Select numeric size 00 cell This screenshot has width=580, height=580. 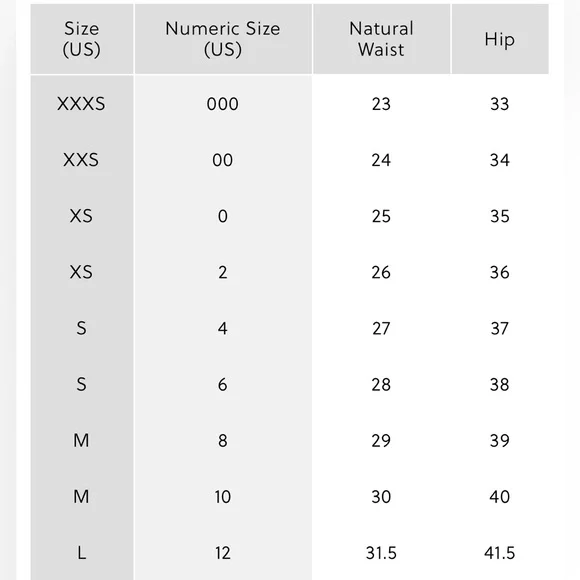pos(223,160)
